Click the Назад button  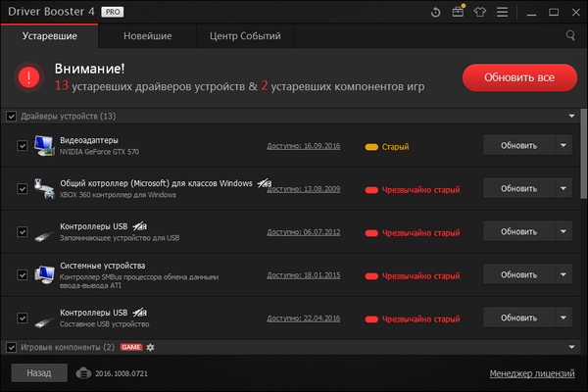coord(39,372)
